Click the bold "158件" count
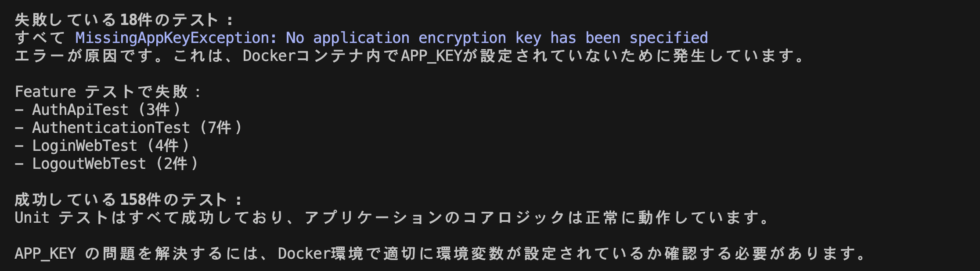 pyautogui.click(x=141, y=200)
